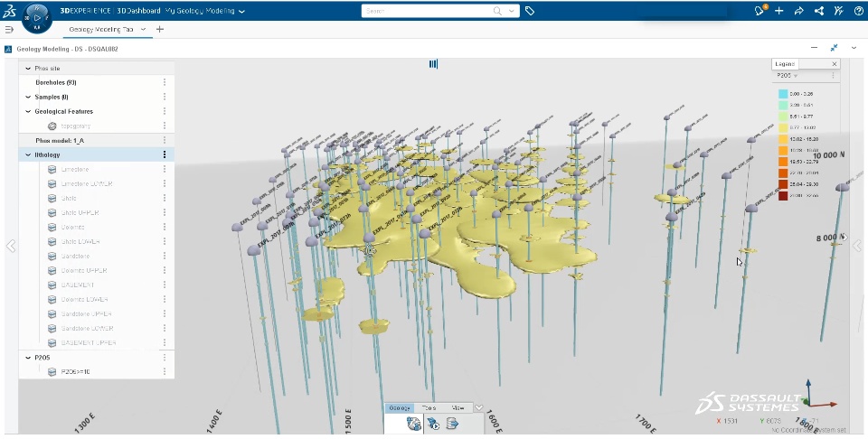Image resolution: width=868 pixels, height=439 pixels.
Task: Open My Geology Modeling dashboard dropdown
Action: pyautogui.click(x=242, y=11)
